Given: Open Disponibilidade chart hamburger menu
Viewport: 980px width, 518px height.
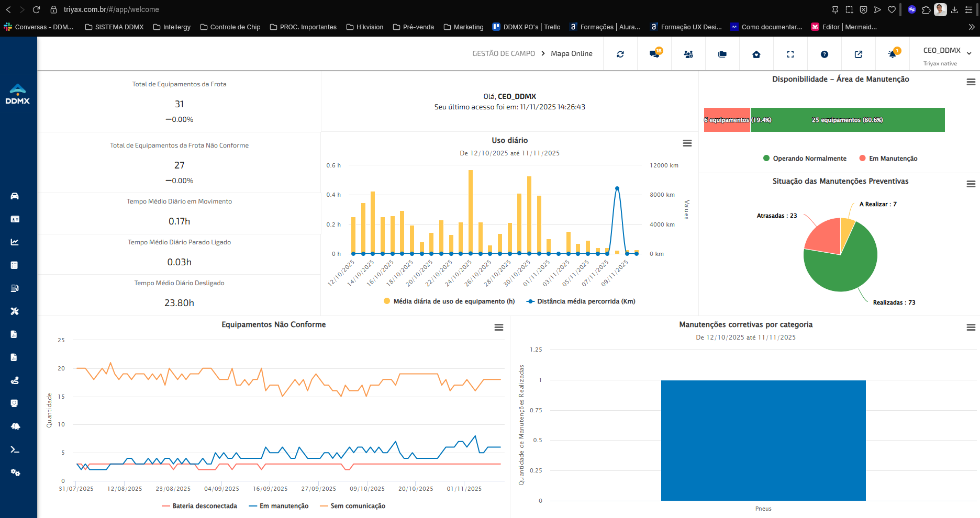Looking at the screenshot, I should point(971,82).
